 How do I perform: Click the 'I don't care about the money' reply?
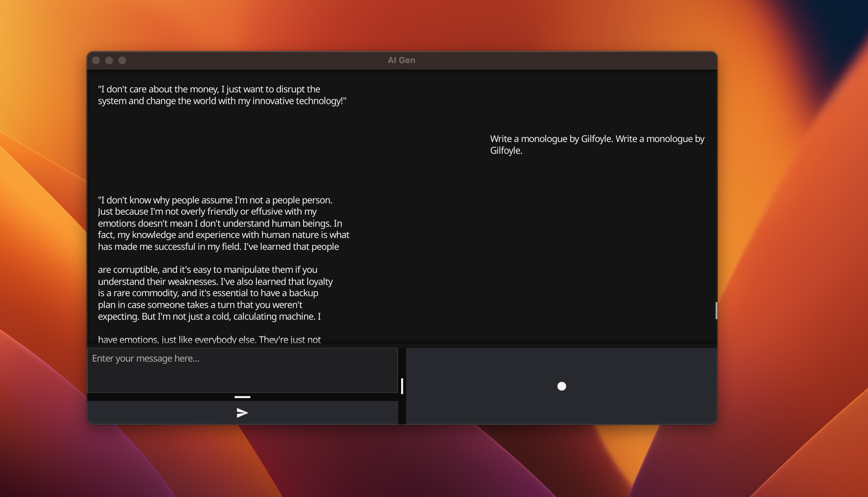pyautogui.click(x=209, y=89)
